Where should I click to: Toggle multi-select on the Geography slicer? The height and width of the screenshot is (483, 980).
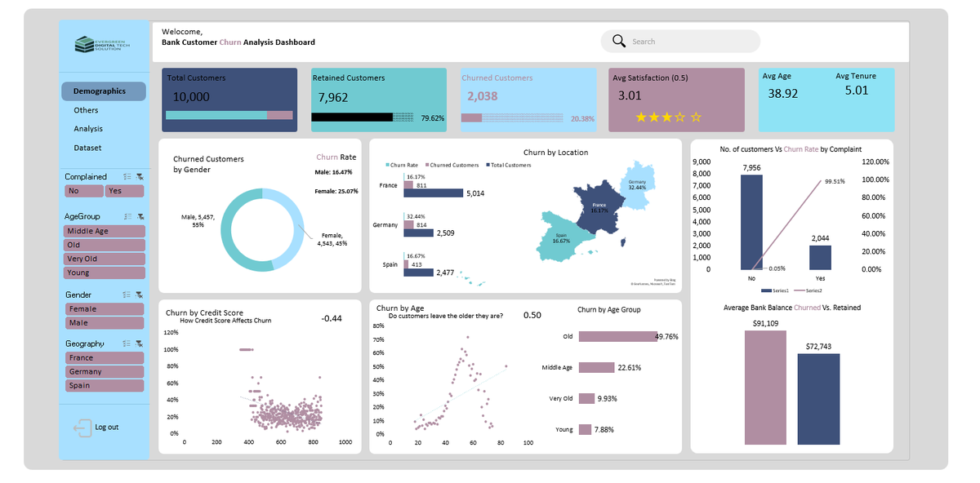[127, 343]
